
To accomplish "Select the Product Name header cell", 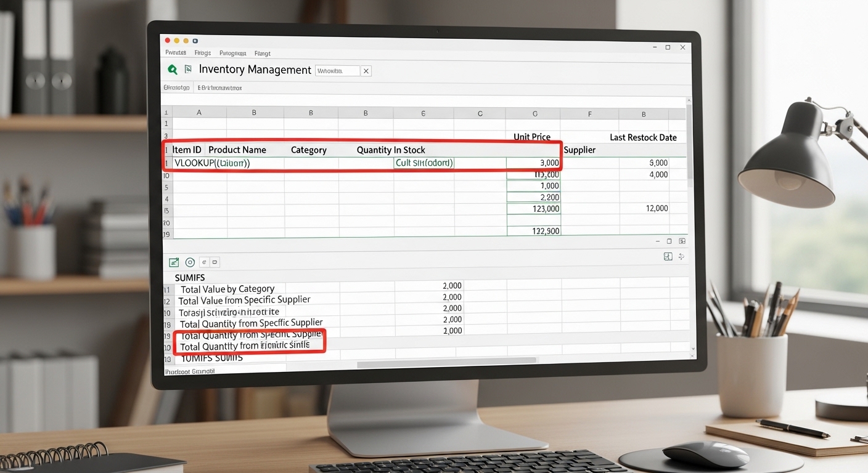I will coord(237,150).
